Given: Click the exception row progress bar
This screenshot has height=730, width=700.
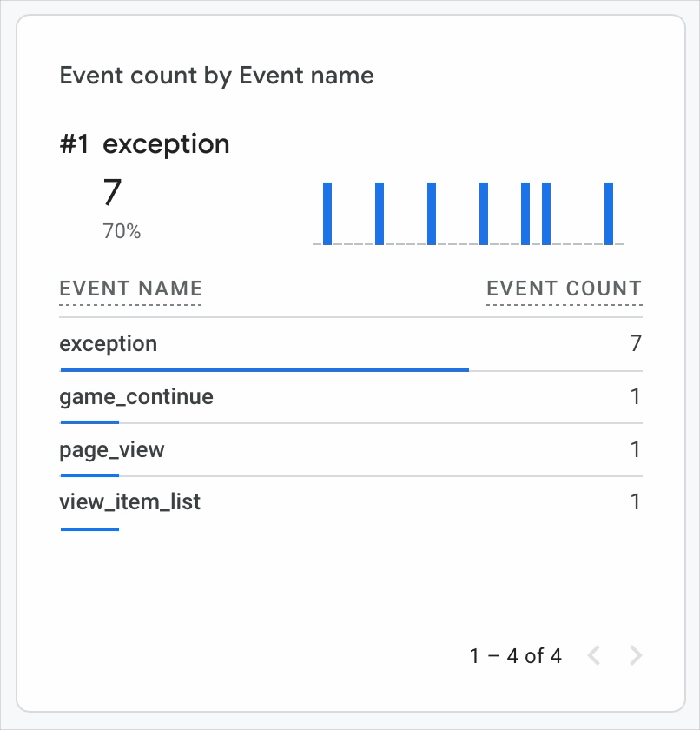Looking at the screenshot, I should (265, 370).
